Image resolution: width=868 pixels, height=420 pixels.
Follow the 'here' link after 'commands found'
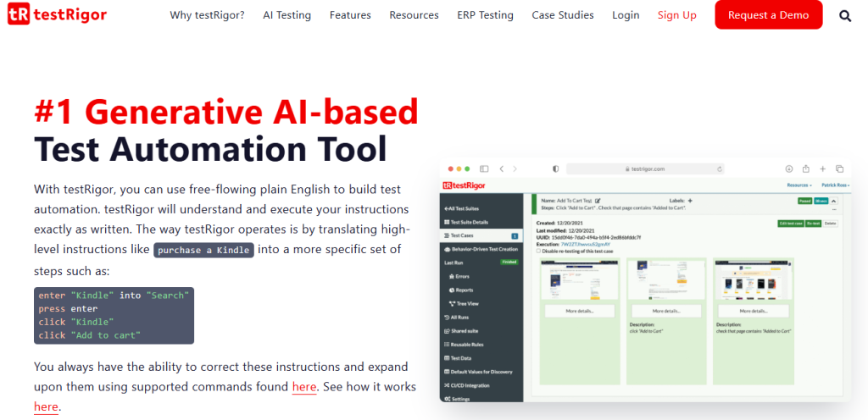(x=304, y=387)
